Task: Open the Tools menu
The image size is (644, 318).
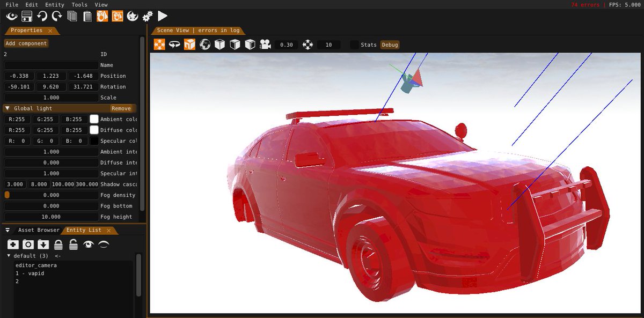Action: (79, 5)
